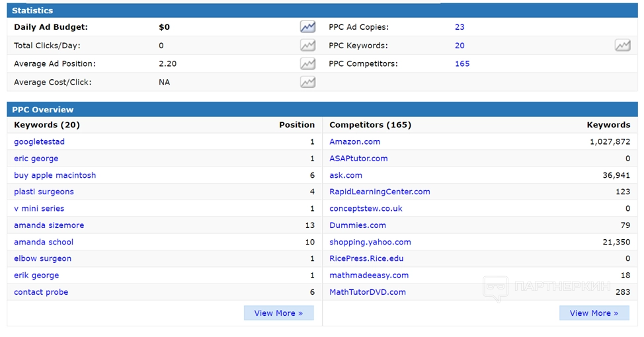The image size is (644, 337).
Task: Select Daily Ad Budget value $0
Action: coord(164,27)
